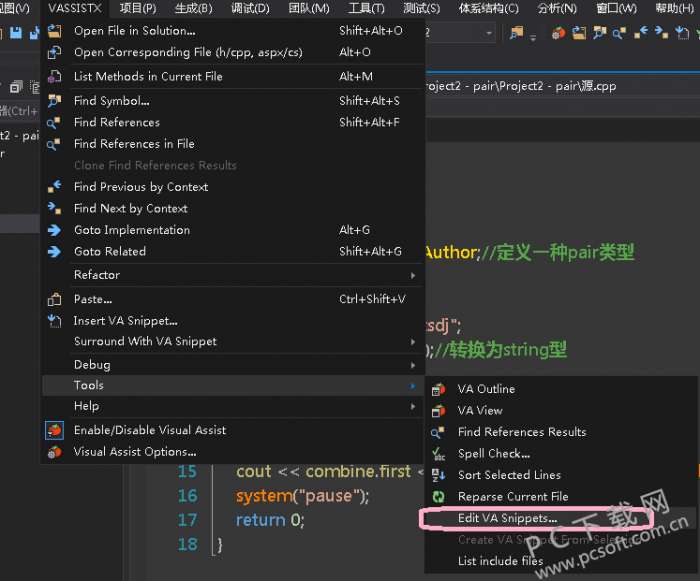Click the Spell Check submenu icon

(438, 454)
